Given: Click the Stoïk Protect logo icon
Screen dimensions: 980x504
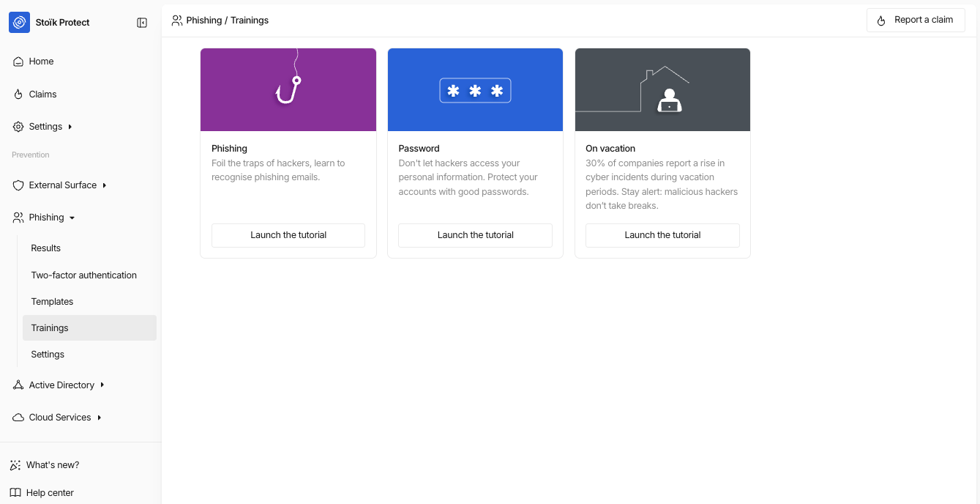Looking at the screenshot, I should [x=19, y=23].
